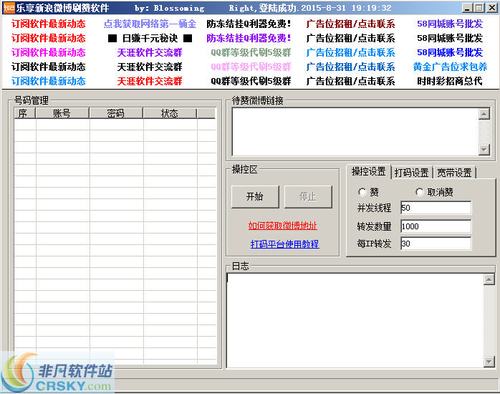This screenshot has width=500, height=394.
Task: Click the 转发数量 input field
Action: pyautogui.click(x=436, y=226)
